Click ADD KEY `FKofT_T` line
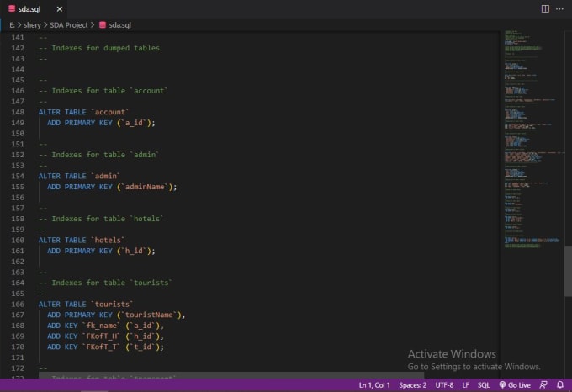Viewport: 572px width, 392px height. [105, 347]
